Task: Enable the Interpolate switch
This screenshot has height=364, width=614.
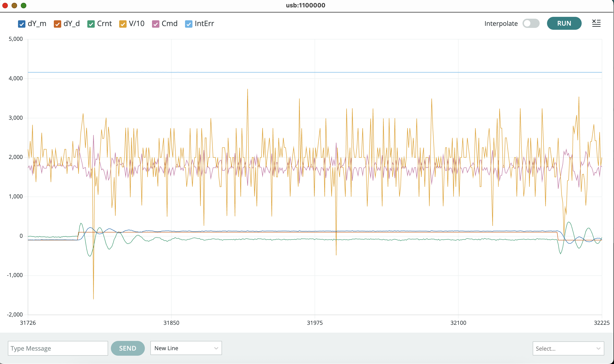Action: click(x=531, y=24)
